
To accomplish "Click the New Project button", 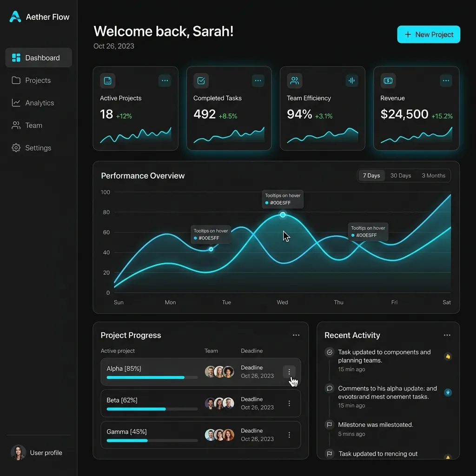I will (x=428, y=34).
